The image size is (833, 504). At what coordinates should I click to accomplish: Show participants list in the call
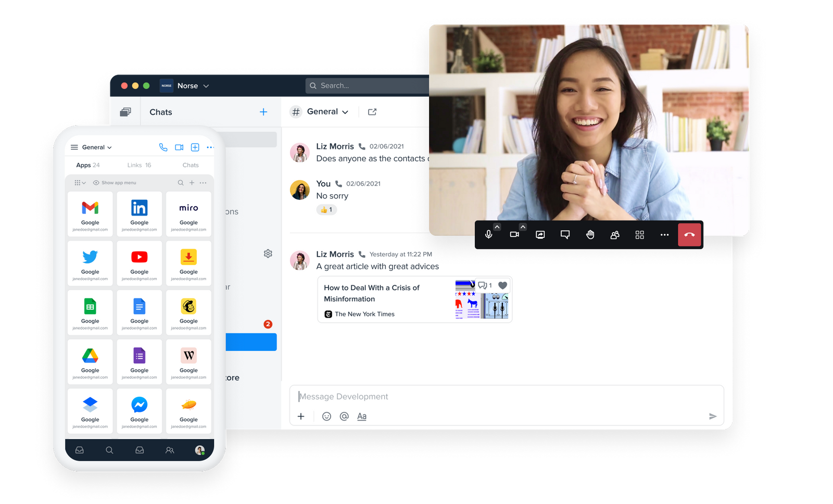(614, 234)
